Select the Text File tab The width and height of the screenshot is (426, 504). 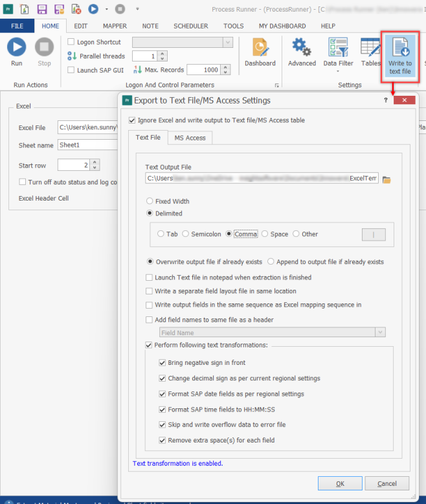148,137
